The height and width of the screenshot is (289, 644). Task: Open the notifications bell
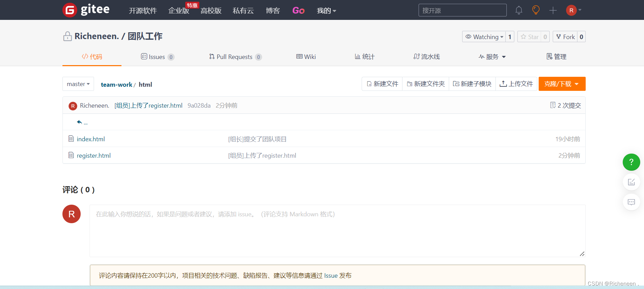(x=519, y=10)
